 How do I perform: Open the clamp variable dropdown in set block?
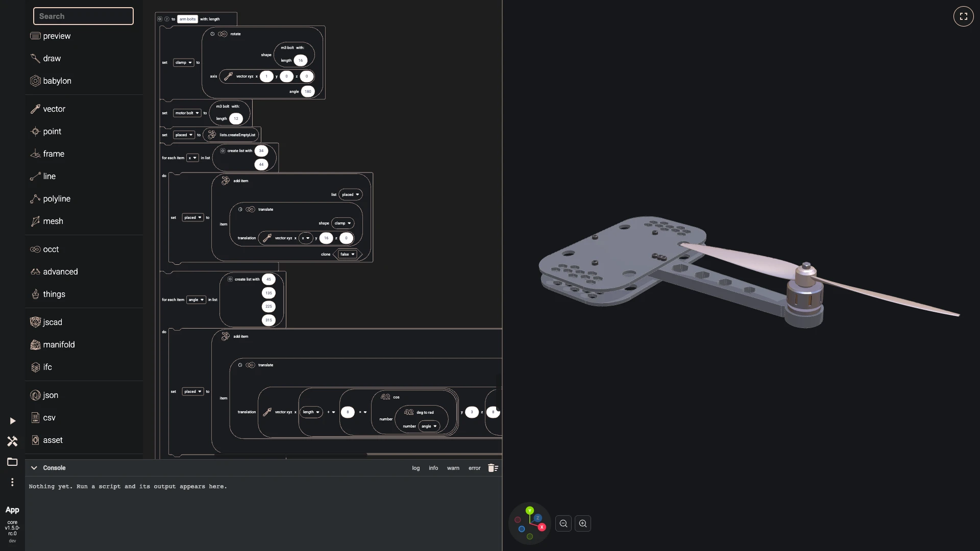click(184, 63)
